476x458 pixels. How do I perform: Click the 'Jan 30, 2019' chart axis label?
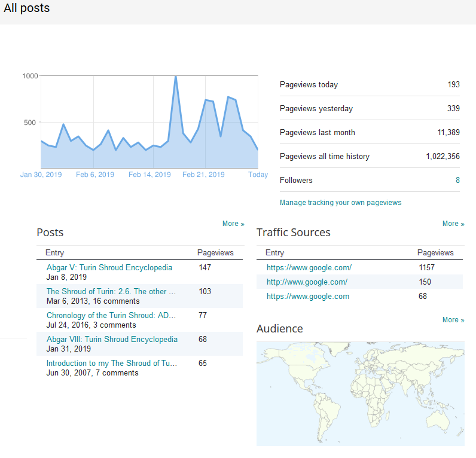click(41, 175)
